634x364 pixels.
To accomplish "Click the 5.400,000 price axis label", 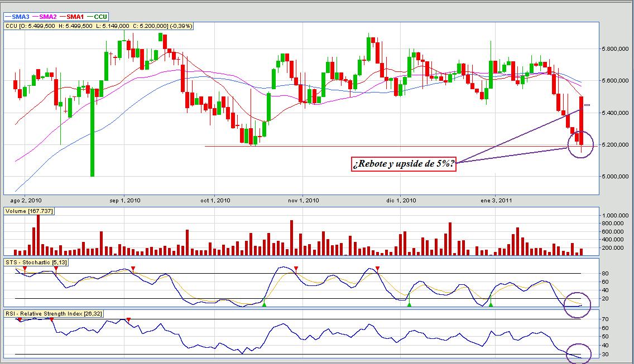I will click(x=615, y=113).
